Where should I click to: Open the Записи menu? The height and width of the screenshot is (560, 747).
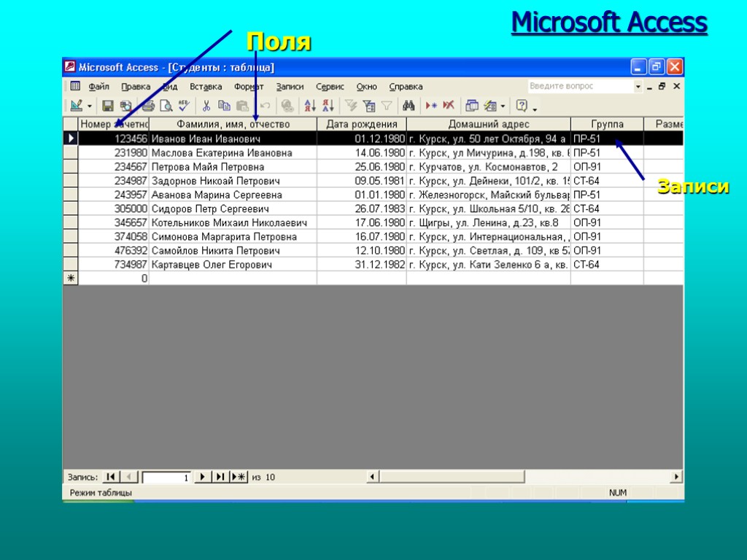pyautogui.click(x=290, y=87)
